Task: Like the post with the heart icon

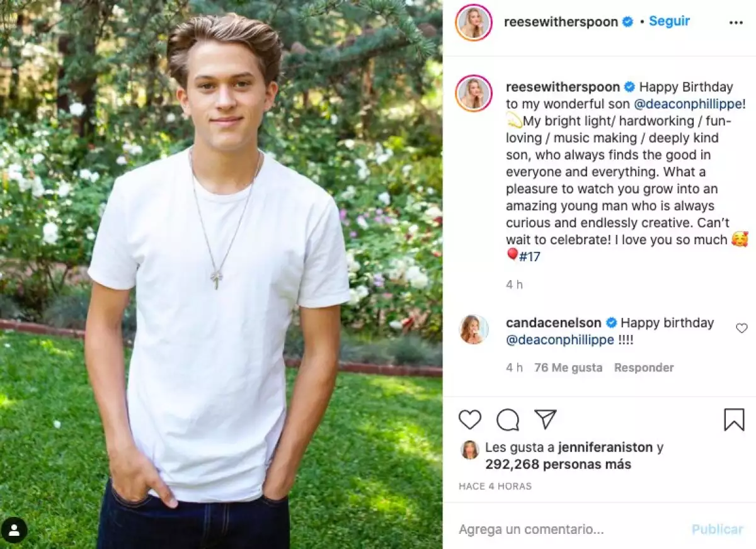Action: (x=469, y=419)
